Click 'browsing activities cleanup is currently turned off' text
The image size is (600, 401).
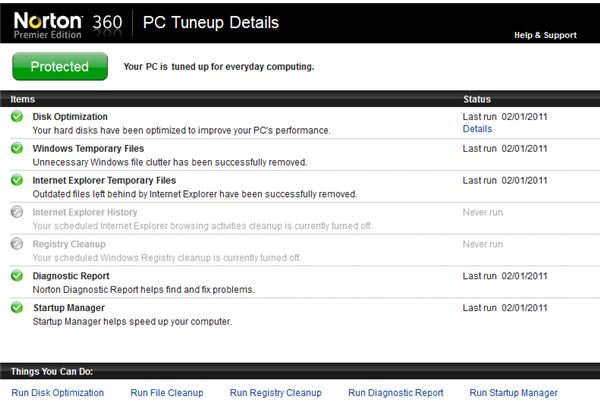click(x=202, y=226)
